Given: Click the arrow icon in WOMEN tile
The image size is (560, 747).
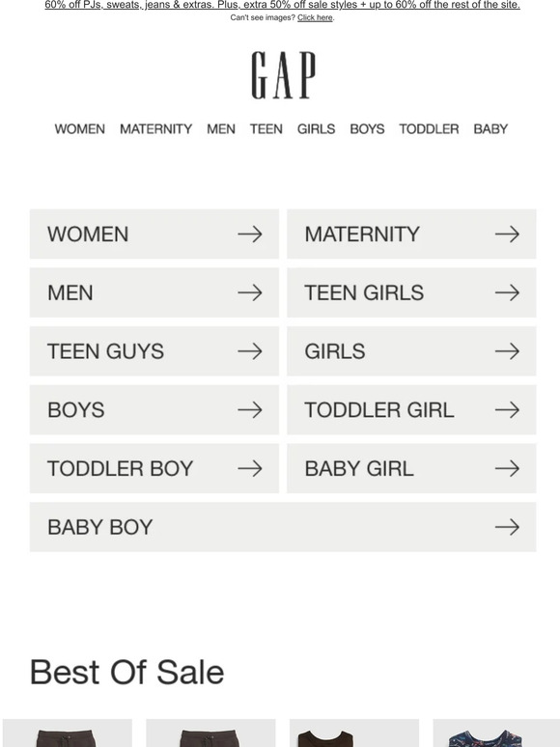Looking at the screenshot, I should (x=250, y=234).
